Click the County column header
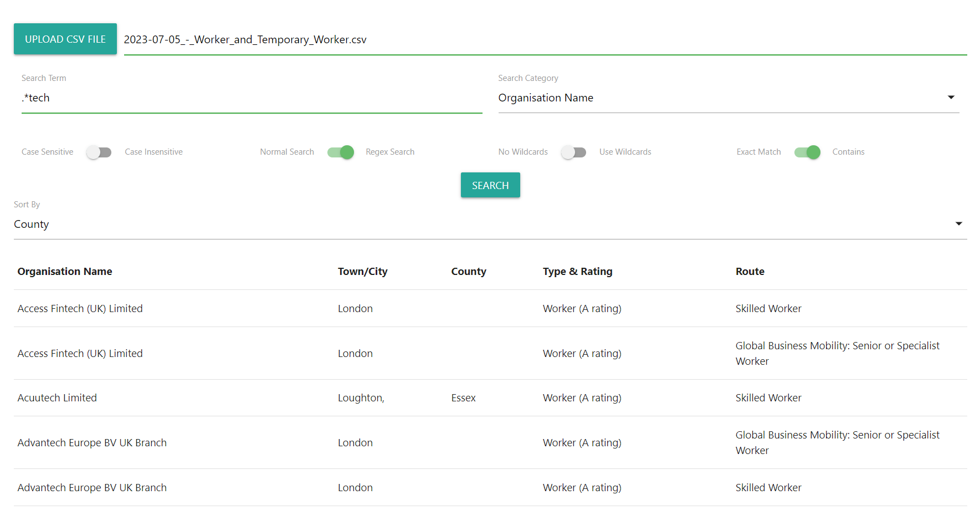This screenshot has height=510, width=980. point(468,271)
